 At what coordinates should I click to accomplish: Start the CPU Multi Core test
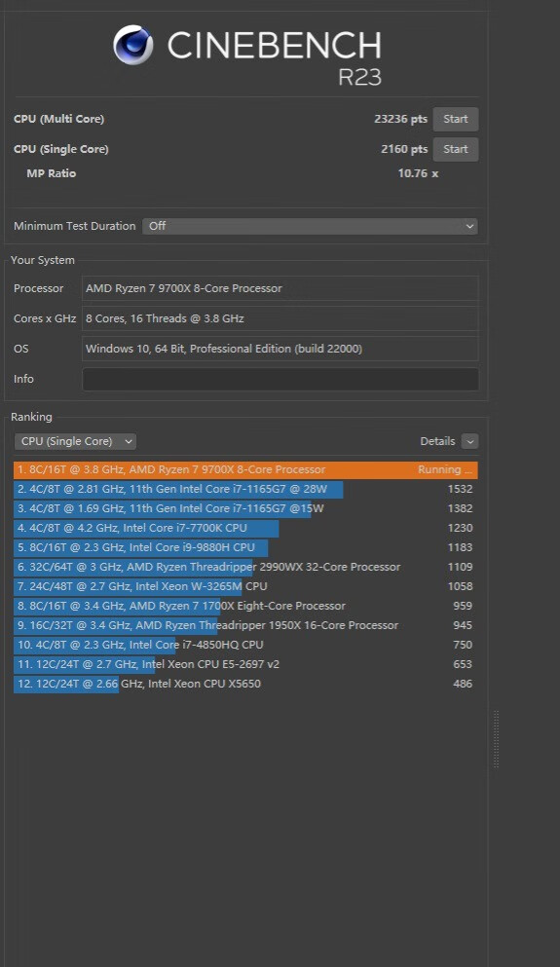pyautogui.click(x=455, y=119)
